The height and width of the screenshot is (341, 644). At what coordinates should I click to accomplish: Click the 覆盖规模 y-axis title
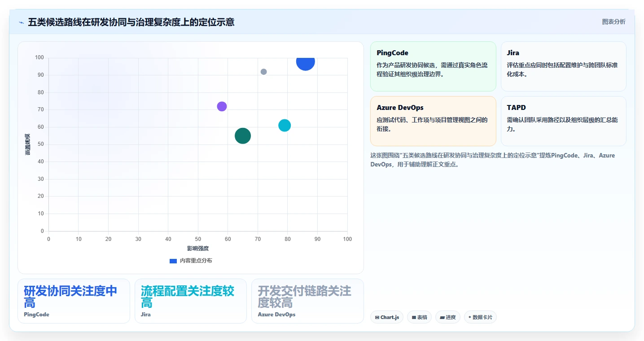(x=28, y=144)
